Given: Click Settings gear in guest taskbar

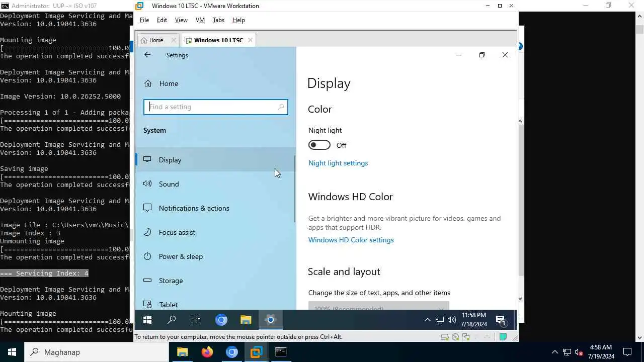Looking at the screenshot, I should pos(270,320).
